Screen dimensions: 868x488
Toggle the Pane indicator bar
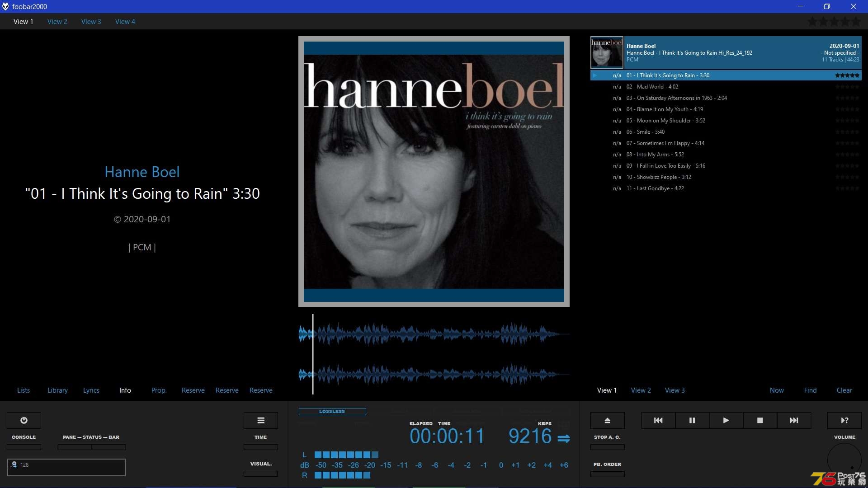[x=75, y=447]
